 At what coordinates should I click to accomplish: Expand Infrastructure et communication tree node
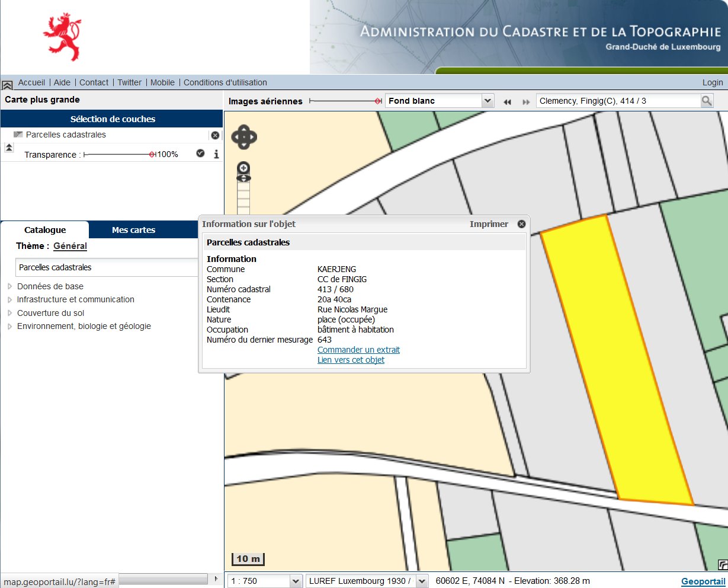10,300
